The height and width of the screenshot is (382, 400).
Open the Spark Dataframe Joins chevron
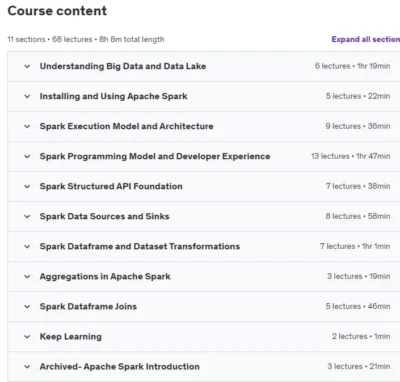(27, 306)
